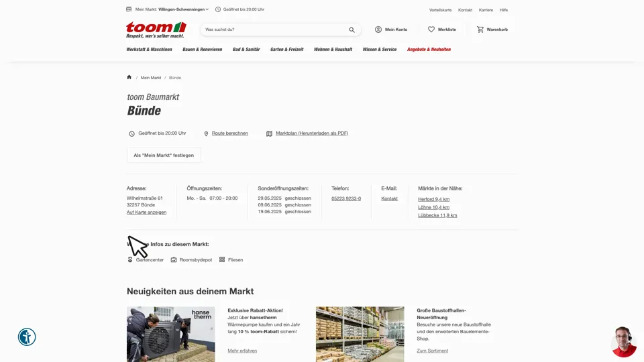Click the Merkliste label text
This screenshot has width=644, height=362.
point(447,29)
